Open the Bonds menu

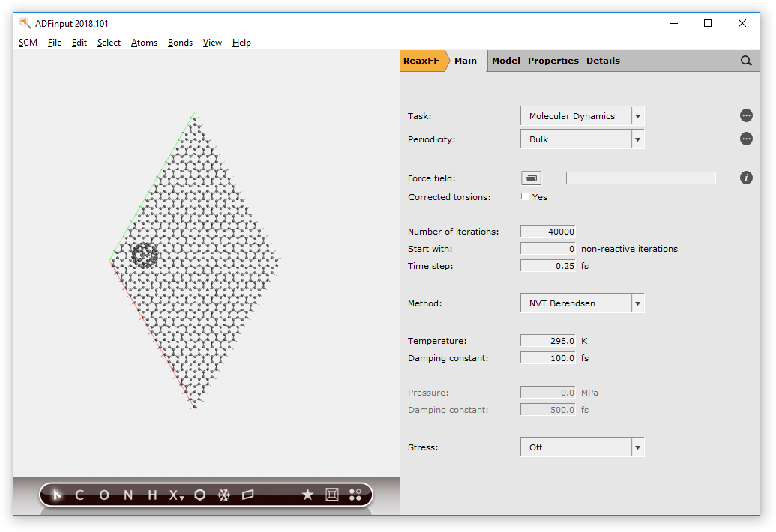(x=180, y=43)
